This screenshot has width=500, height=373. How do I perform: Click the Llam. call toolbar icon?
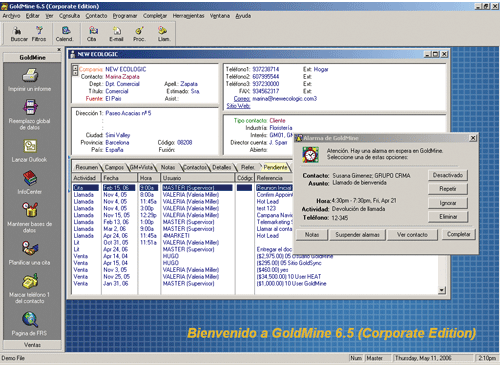tap(163, 34)
